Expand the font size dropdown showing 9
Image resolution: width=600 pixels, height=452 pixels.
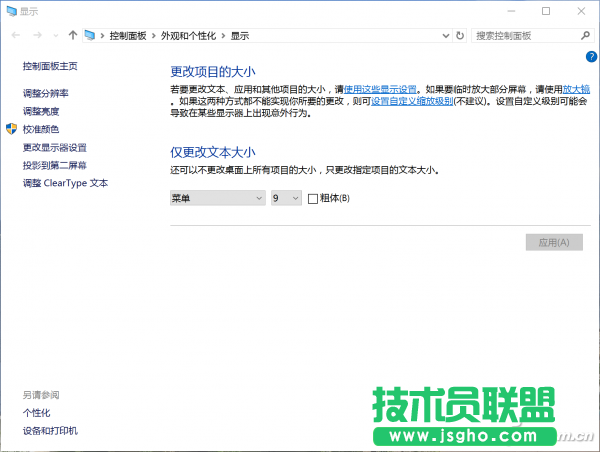coord(286,199)
